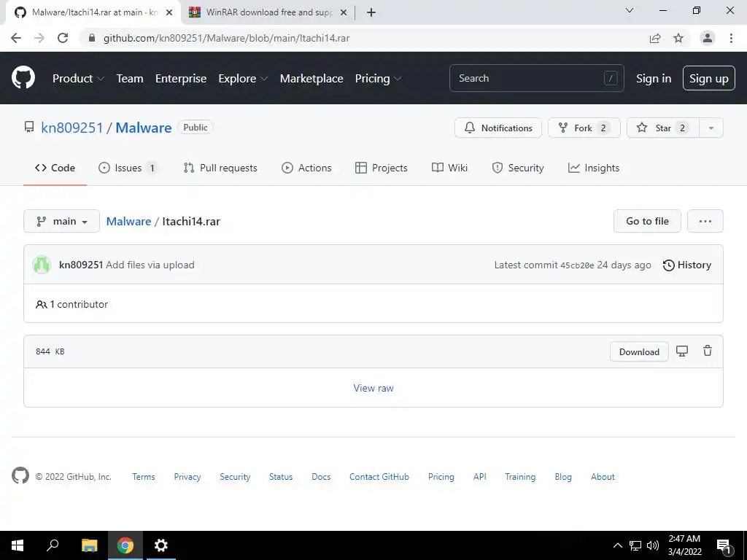Reload the current page
The image size is (747, 560).
(x=63, y=38)
